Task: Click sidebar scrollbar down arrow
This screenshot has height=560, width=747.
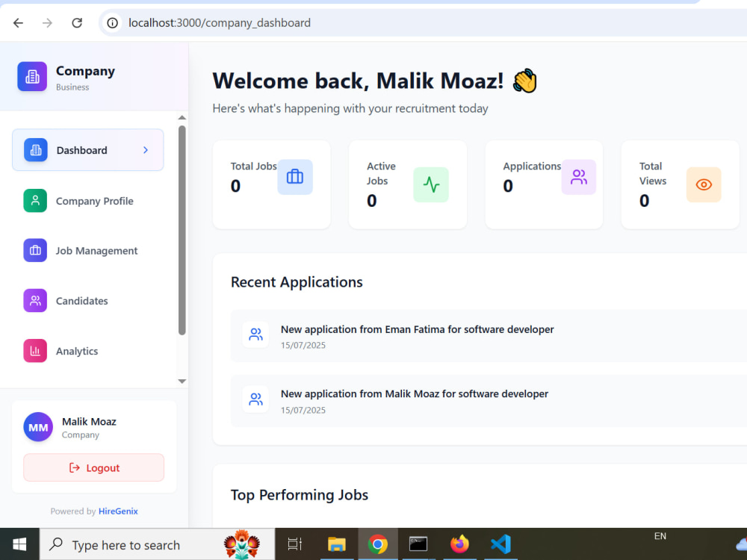Action: point(182,381)
